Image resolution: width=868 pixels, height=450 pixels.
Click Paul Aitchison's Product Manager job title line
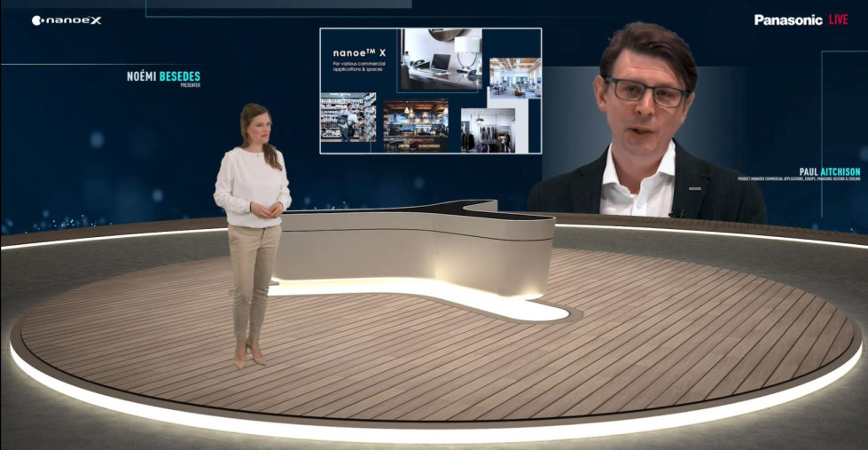tap(799, 179)
